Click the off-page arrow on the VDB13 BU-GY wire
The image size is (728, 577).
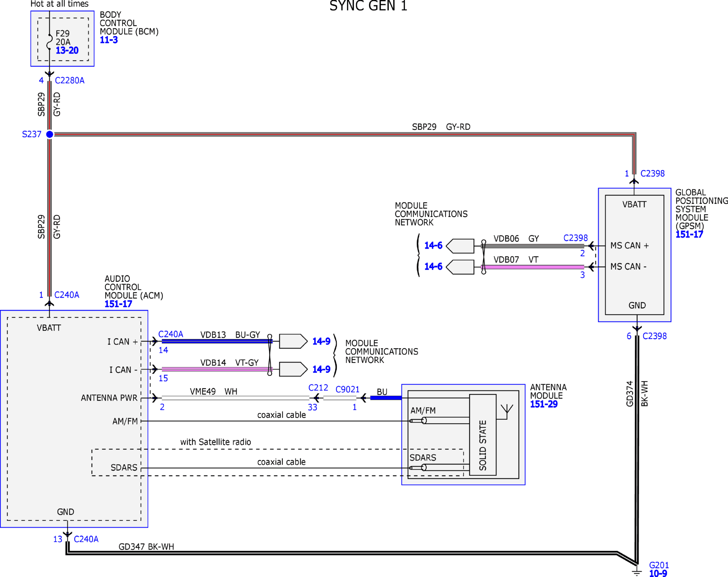coord(293,341)
